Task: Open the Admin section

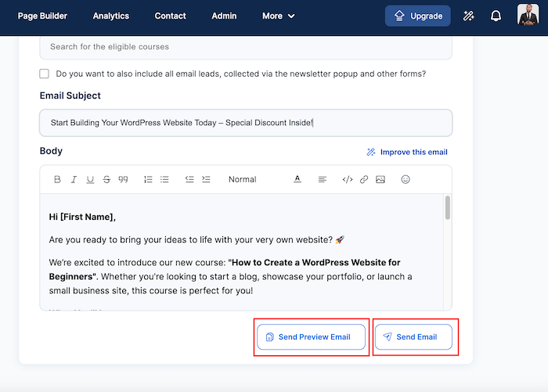Action: 224,16
